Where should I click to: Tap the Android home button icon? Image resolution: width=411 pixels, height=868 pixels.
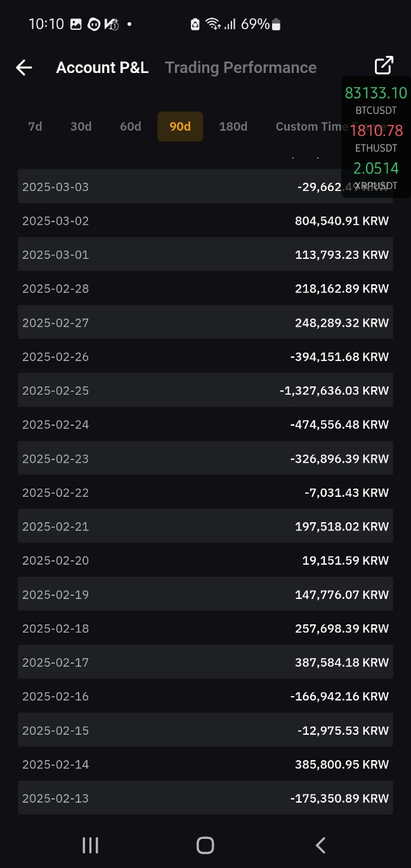pos(205,845)
